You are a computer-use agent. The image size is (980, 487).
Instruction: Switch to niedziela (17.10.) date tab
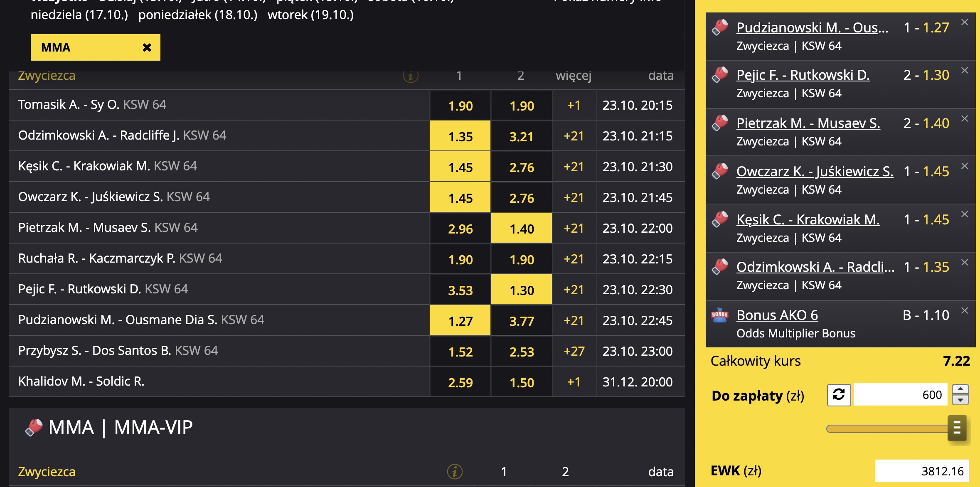point(79,15)
